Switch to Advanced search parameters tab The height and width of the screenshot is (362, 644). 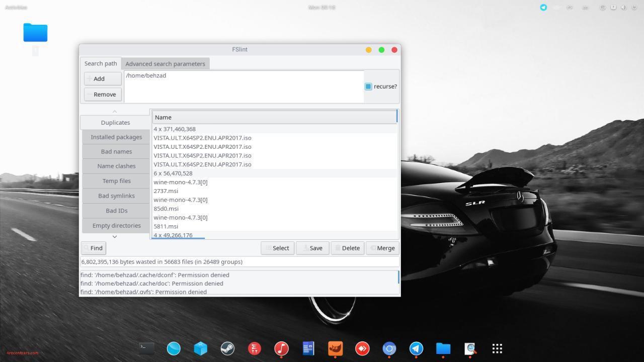pyautogui.click(x=165, y=64)
